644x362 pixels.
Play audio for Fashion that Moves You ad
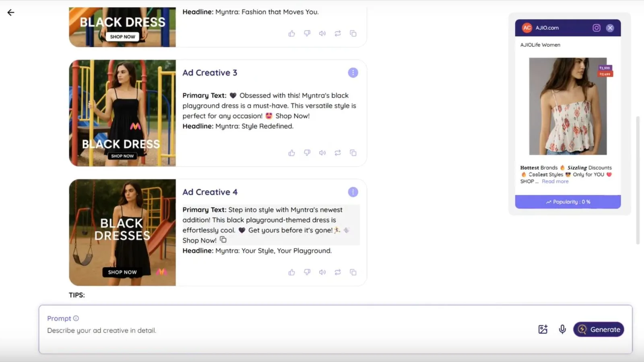[x=322, y=33]
